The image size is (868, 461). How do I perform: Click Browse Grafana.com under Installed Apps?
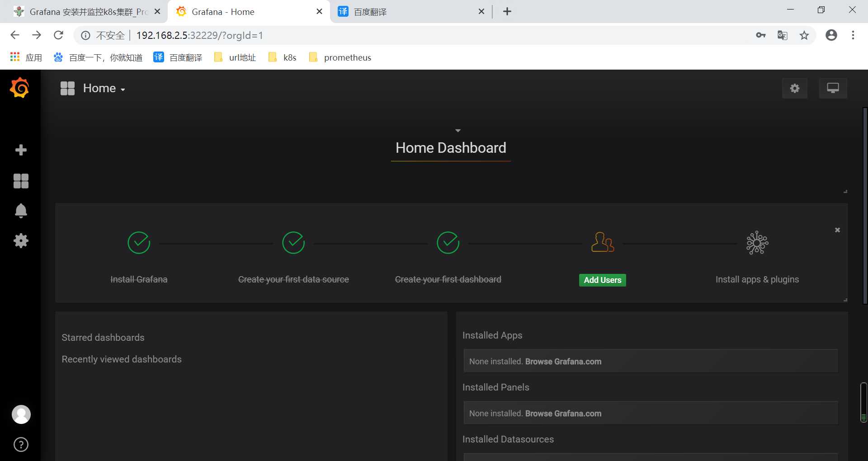563,362
